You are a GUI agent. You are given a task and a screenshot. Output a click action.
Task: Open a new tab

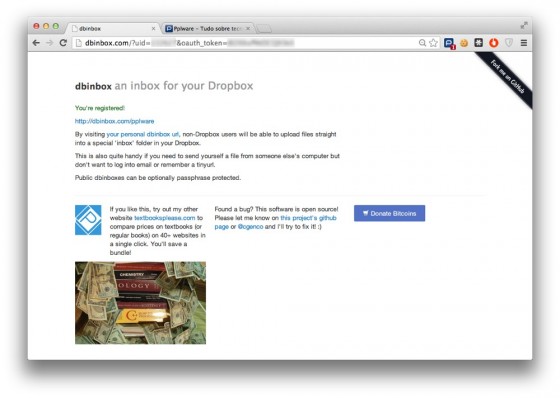coord(264,29)
